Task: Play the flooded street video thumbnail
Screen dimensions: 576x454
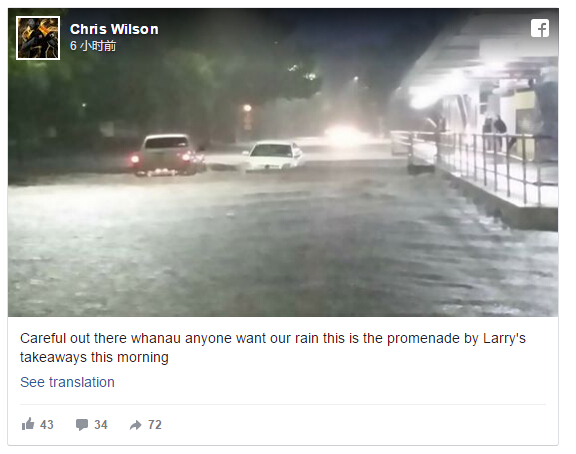Action: [x=283, y=162]
